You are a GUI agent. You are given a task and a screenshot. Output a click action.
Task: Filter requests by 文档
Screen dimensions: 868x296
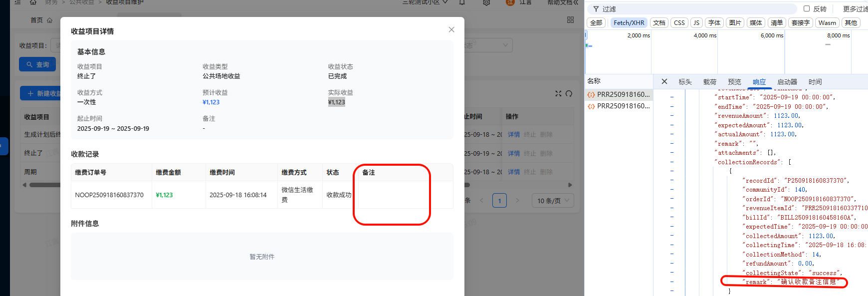(x=659, y=22)
